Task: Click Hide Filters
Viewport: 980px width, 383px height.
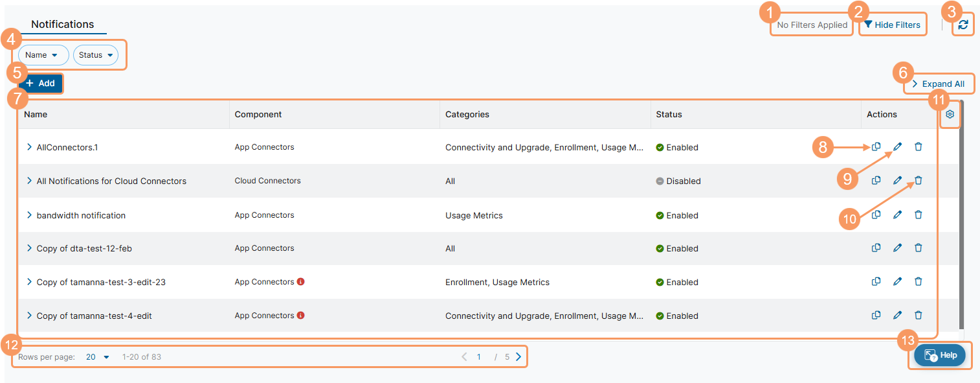Action: tap(892, 25)
